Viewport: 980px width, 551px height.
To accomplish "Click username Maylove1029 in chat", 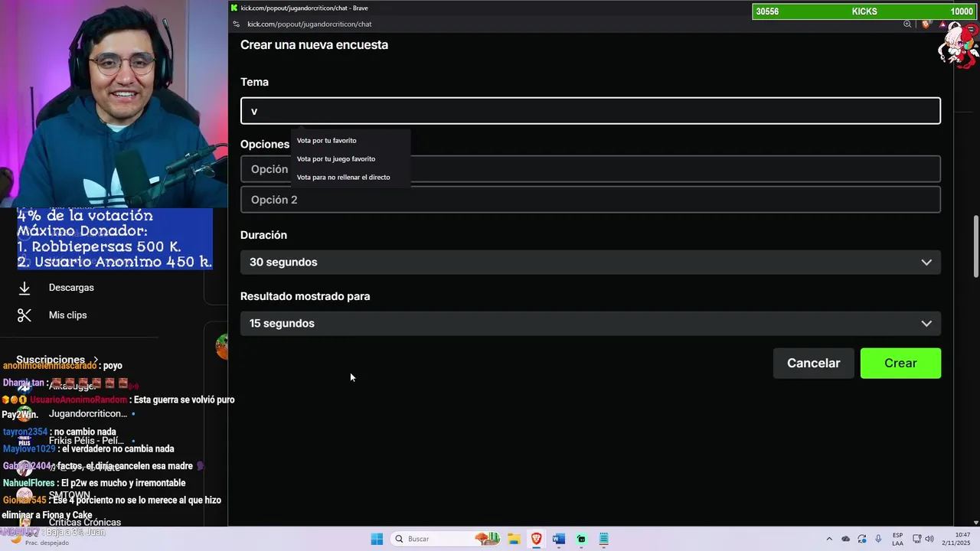I will point(29,449).
